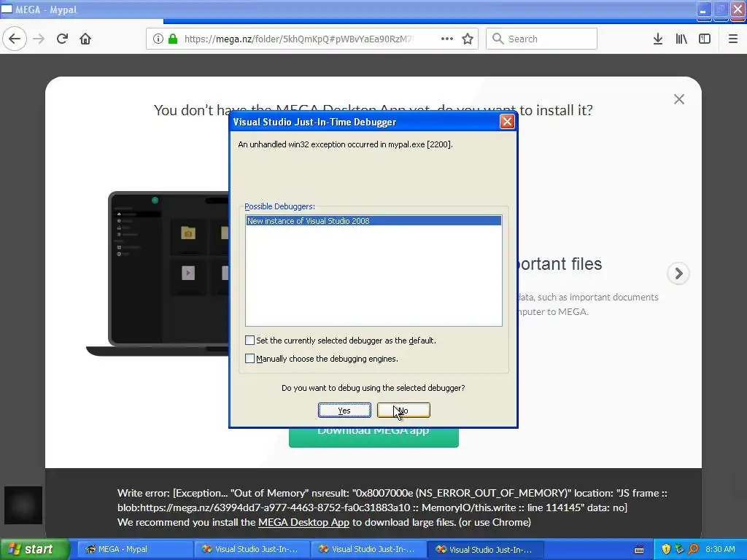Click the orange magnifier tray icon
The image size is (747, 560).
[693, 549]
